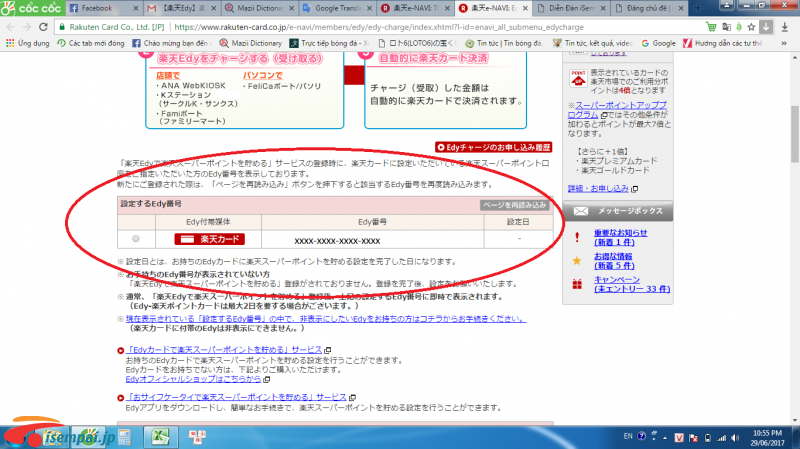Image resolution: width=800 pixels, height=449 pixels.
Task: Open link to hide displayed Edy numbers
Action: pyautogui.click(x=326, y=318)
